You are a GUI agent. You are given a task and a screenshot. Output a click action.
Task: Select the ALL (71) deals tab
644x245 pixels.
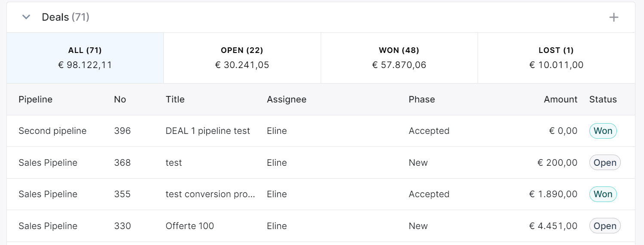[85, 58]
